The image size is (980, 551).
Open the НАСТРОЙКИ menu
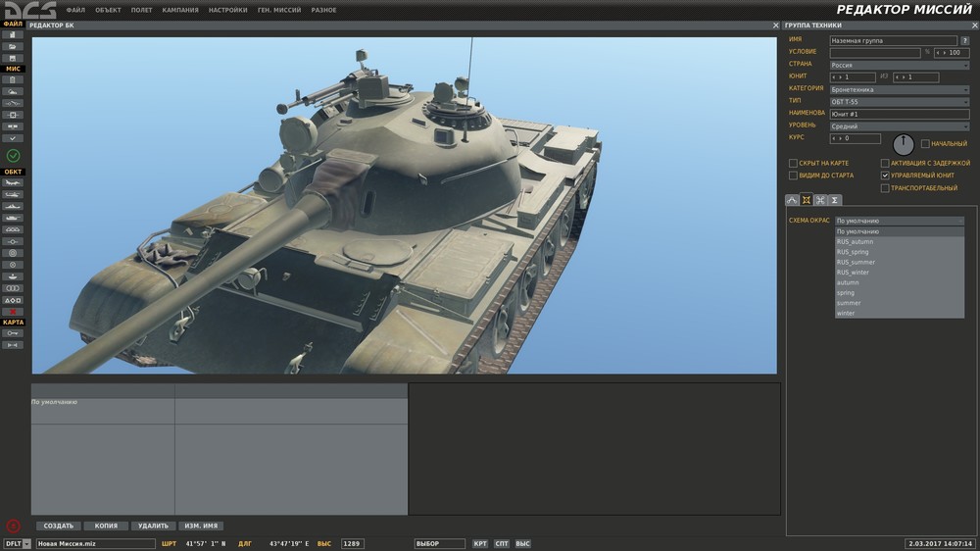(x=228, y=10)
